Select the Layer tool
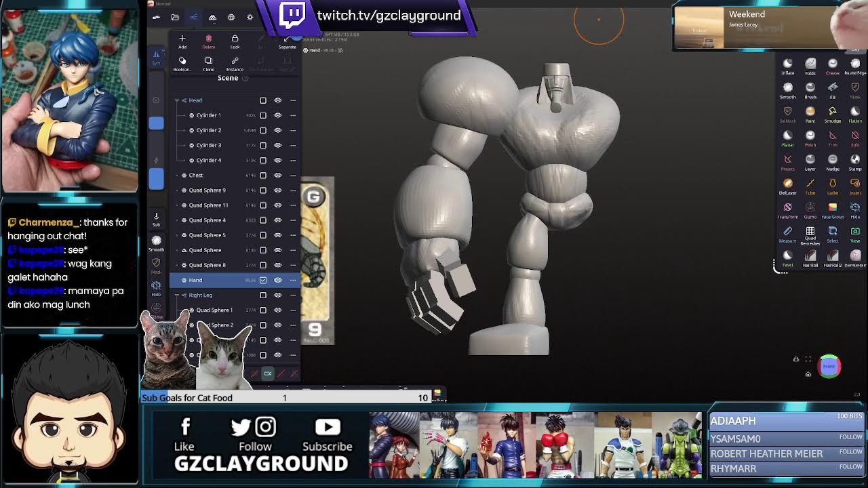This screenshot has width=868, height=488. point(810,162)
